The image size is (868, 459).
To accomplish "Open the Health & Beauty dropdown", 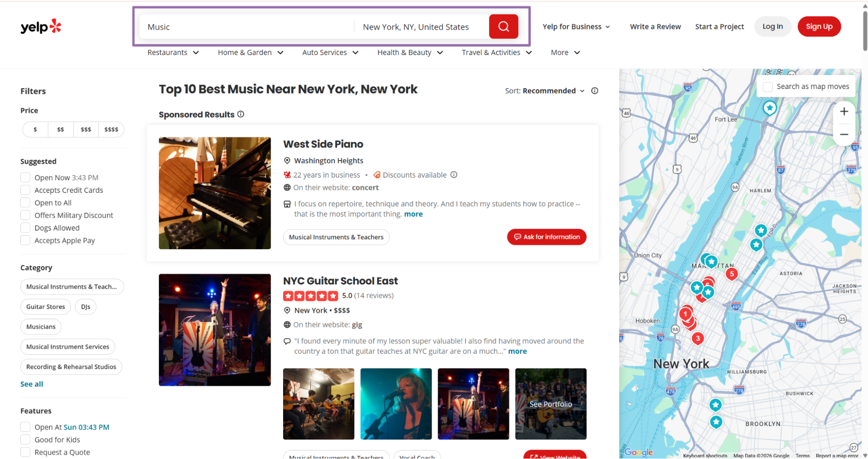I will [410, 53].
